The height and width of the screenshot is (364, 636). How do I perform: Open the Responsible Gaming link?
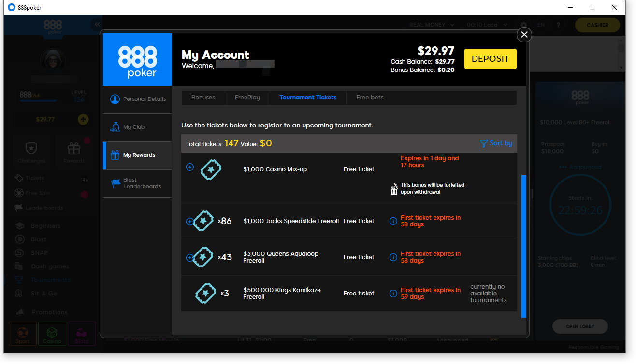pos(593,347)
